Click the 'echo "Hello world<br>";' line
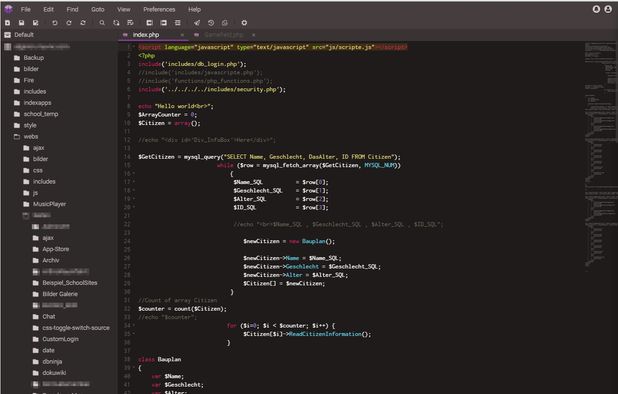618x394 pixels. [176, 106]
